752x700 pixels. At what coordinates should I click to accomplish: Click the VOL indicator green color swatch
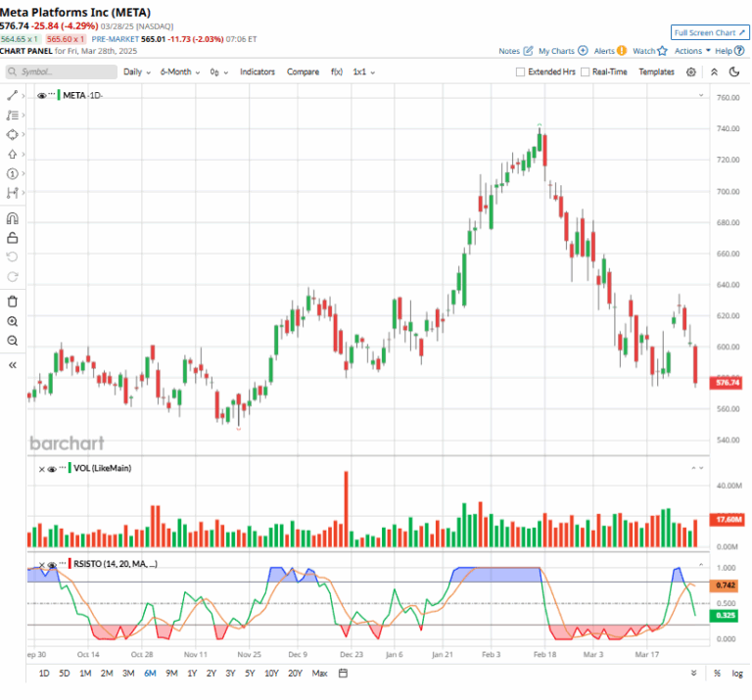pos(70,468)
